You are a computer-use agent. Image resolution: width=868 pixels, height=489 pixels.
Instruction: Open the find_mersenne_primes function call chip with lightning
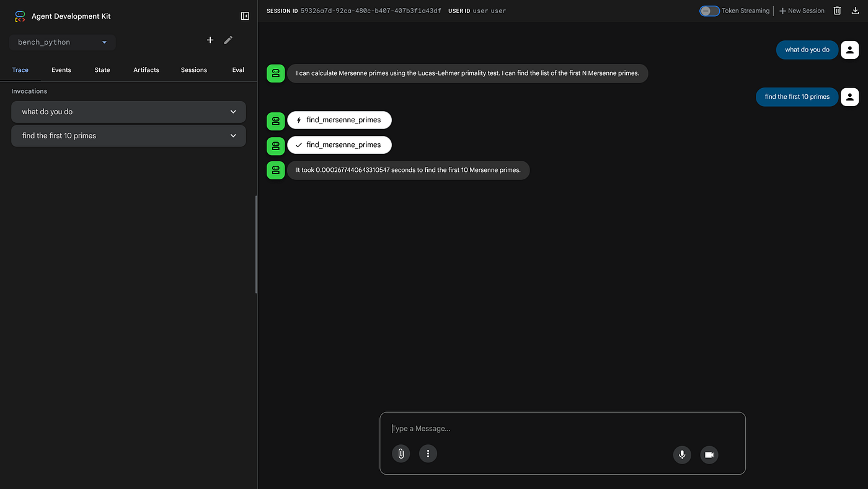339,120
